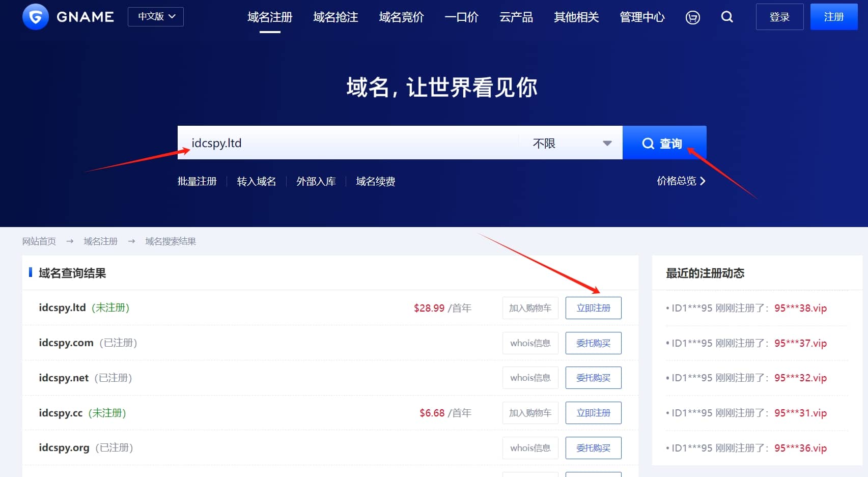Viewport: 868px width, 477px height.
Task: Click the idcspy.net domain name text
Action: pos(64,378)
